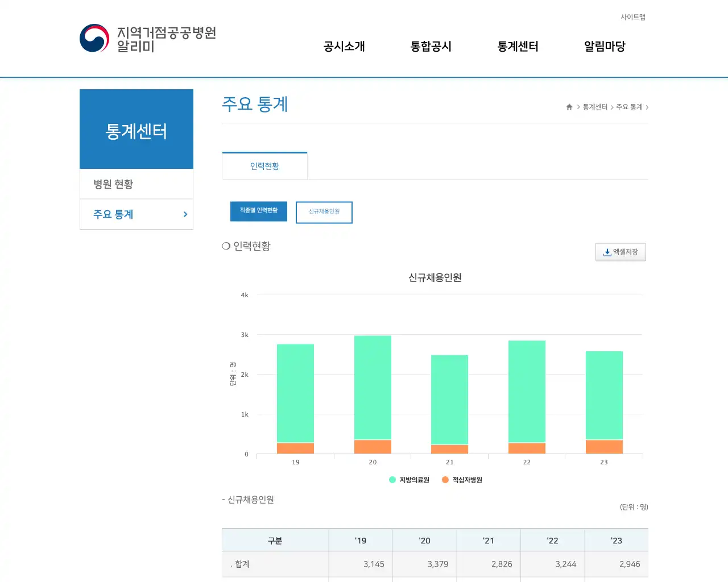Screen dimensions: 728x582
Task: Open the 알림마당 top navigation menu
Action: (604, 47)
